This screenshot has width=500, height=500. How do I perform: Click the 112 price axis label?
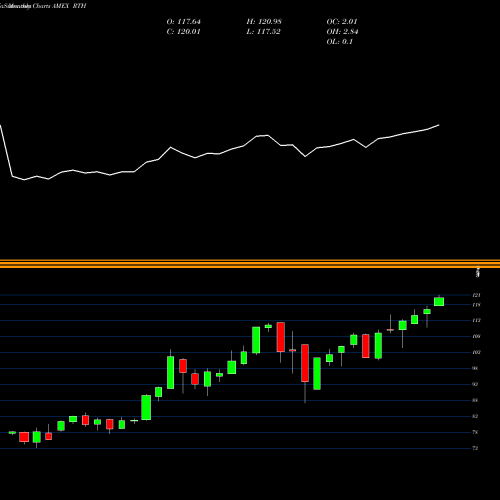tap(476, 321)
